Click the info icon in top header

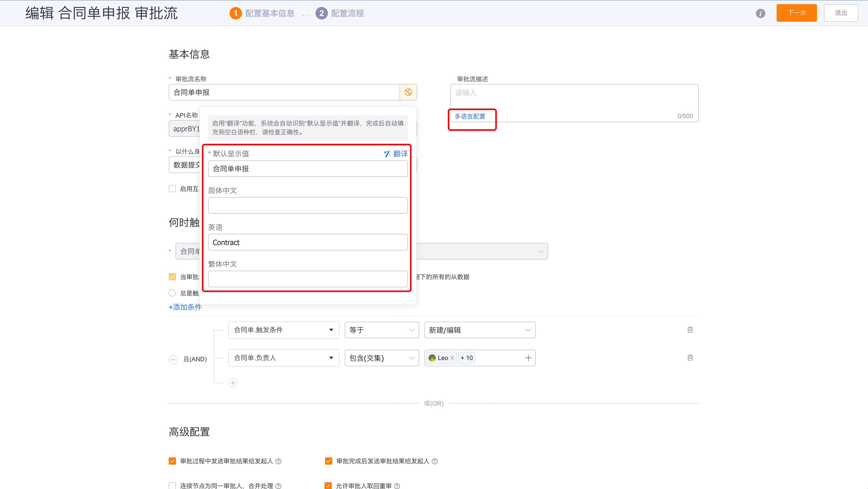point(760,13)
